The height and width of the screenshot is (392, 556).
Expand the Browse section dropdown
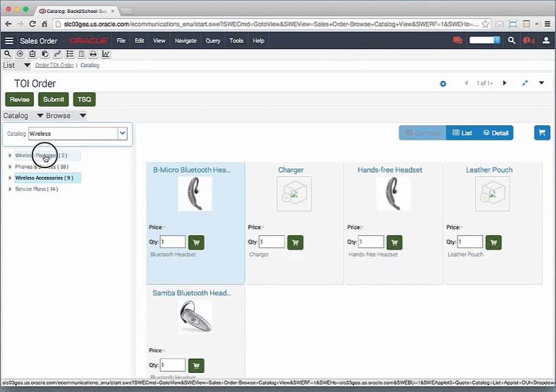coord(82,115)
